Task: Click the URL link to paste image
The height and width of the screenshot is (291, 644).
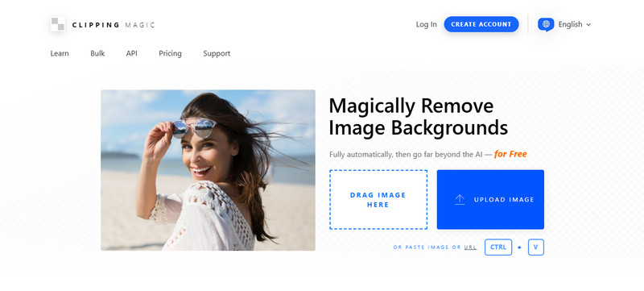Action: pyautogui.click(x=470, y=247)
